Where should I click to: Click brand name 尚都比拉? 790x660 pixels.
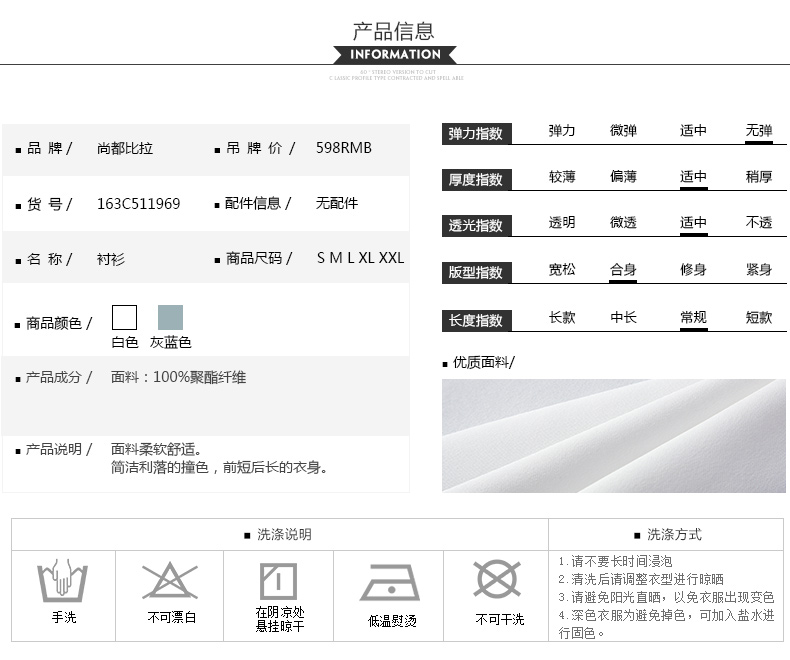(125, 149)
